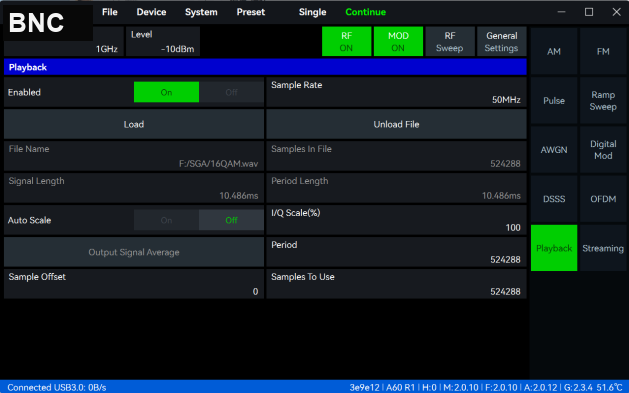The image size is (629, 393).
Task: Select the Pulse modulation tile
Action: [554, 101]
